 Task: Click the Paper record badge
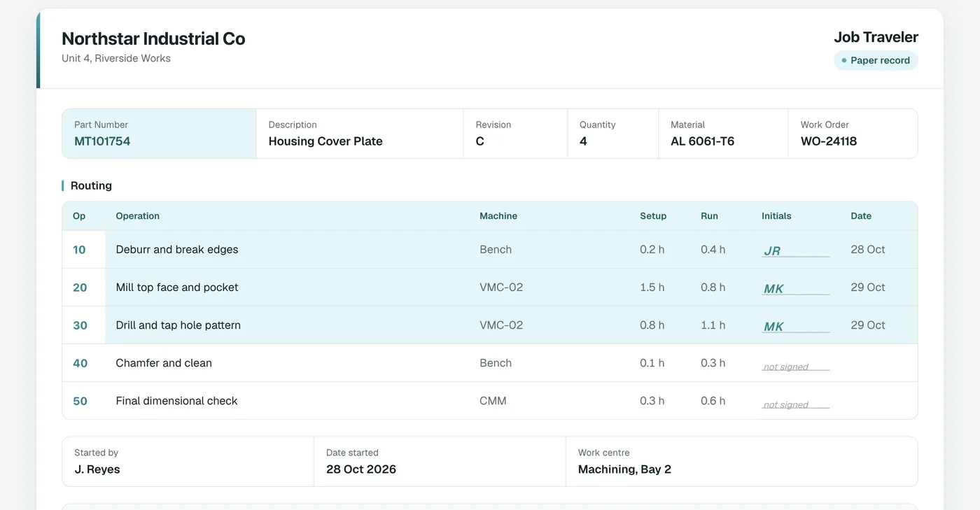pos(876,60)
